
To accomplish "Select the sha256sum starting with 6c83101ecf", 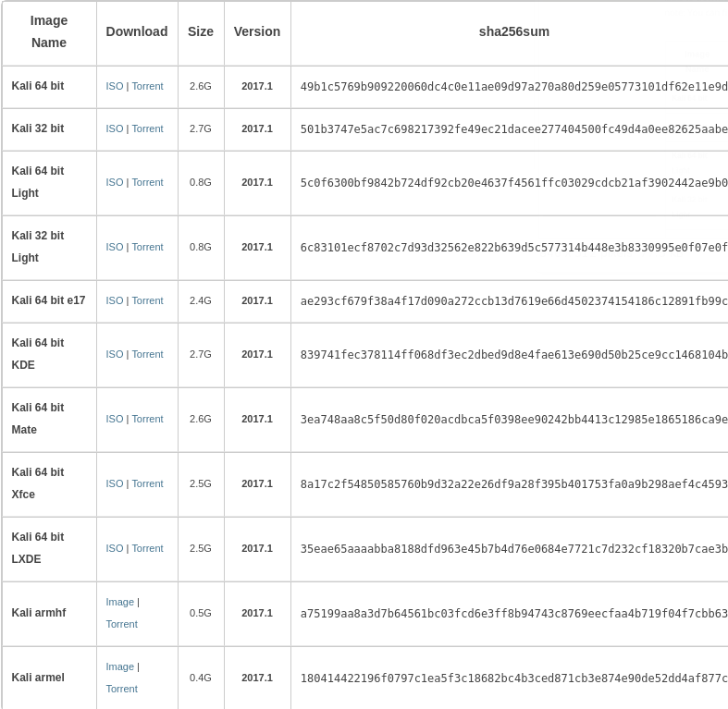I will pyautogui.click(x=514, y=248).
